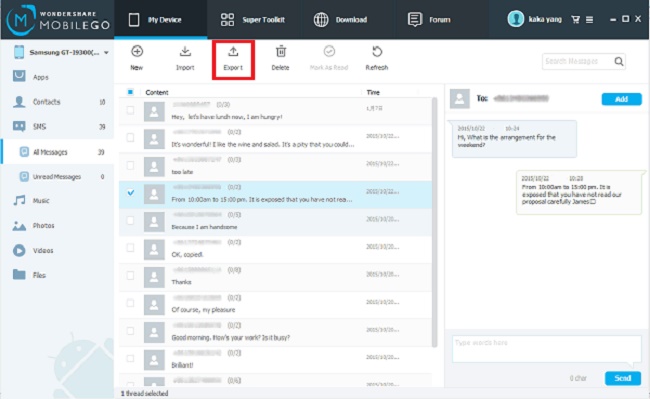The width and height of the screenshot is (650, 399).
Task: Click the Send button
Action: 622,378
